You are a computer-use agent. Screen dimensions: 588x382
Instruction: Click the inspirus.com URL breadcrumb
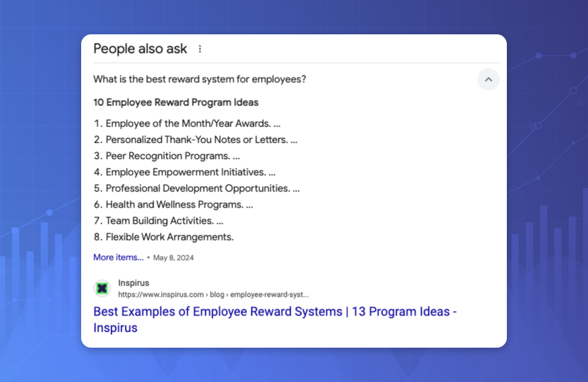point(213,295)
